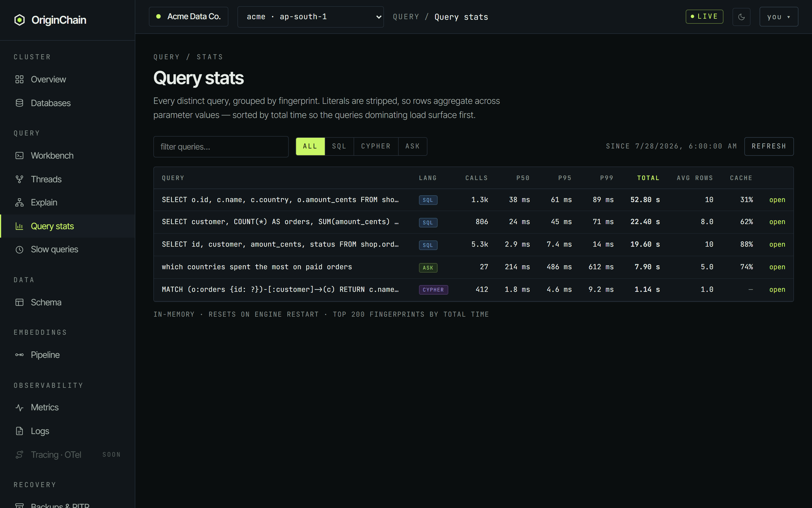Click the ASK badge on the countries query

tap(428, 268)
